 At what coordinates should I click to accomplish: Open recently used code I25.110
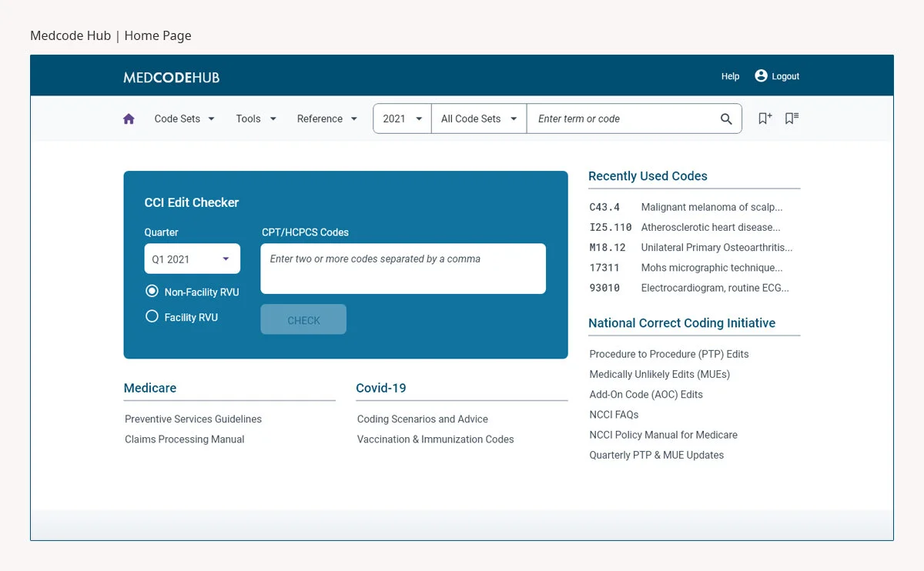pyautogui.click(x=611, y=227)
